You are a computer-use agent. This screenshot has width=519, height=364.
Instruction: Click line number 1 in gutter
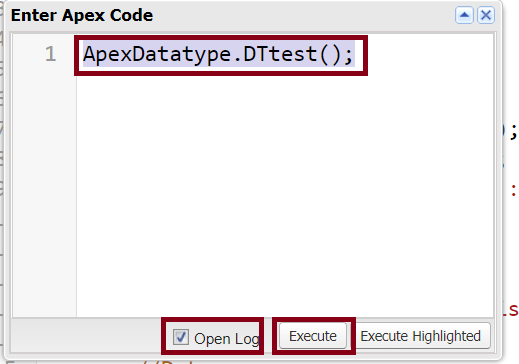click(x=50, y=54)
